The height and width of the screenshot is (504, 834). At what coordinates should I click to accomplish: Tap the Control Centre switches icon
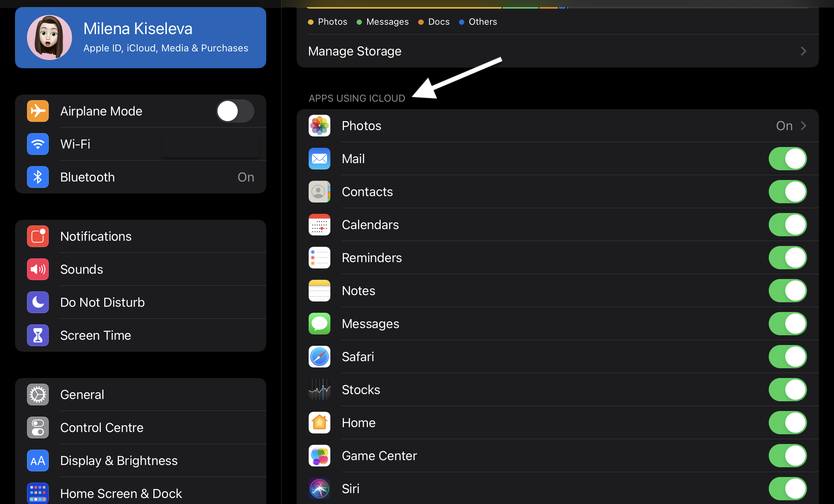[x=38, y=427]
